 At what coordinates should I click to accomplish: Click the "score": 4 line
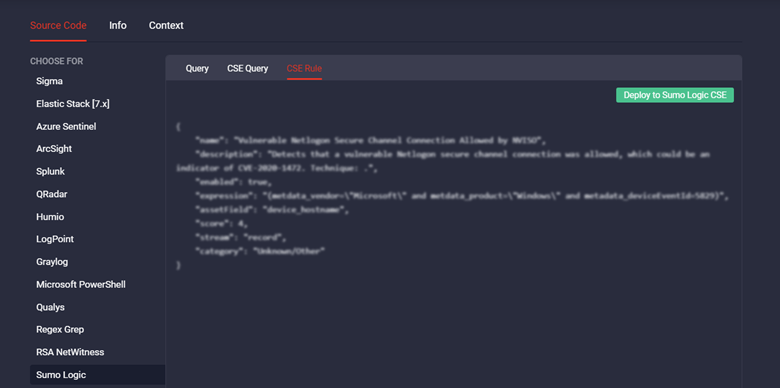tap(221, 224)
